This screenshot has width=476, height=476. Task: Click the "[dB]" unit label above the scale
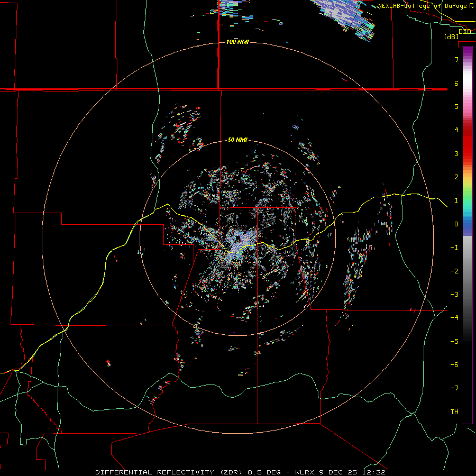click(x=452, y=36)
